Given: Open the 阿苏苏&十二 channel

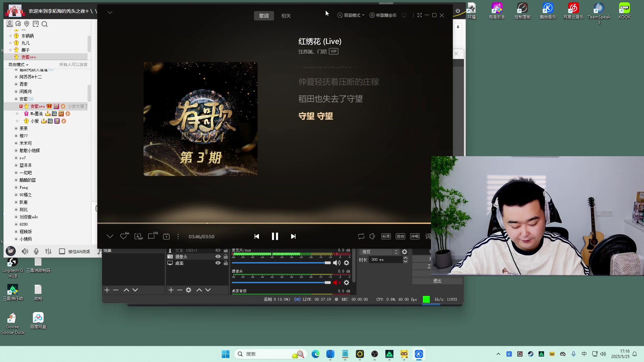Looking at the screenshot, I should click(31, 77).
